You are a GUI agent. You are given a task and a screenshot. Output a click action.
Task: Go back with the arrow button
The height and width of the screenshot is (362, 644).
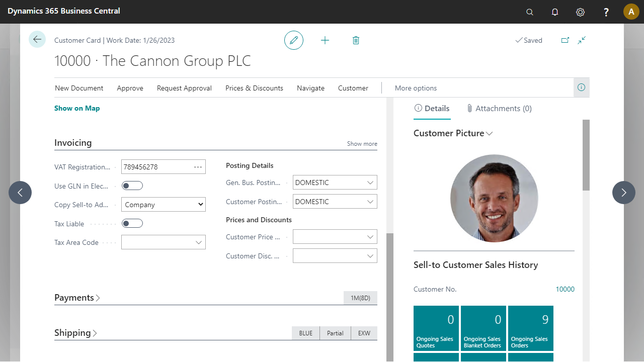(37, 39)
